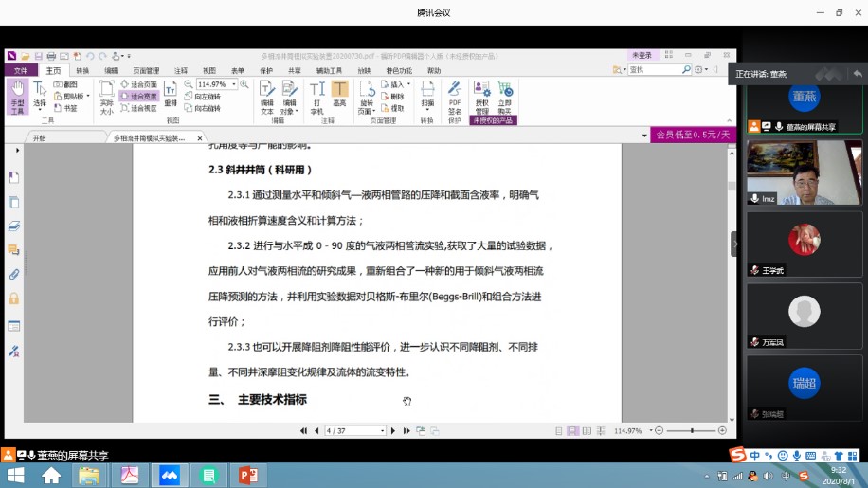The image size is (868, 488).
Task: Activate the Highlight tool (高亮)
Action: tap(339, 97)
